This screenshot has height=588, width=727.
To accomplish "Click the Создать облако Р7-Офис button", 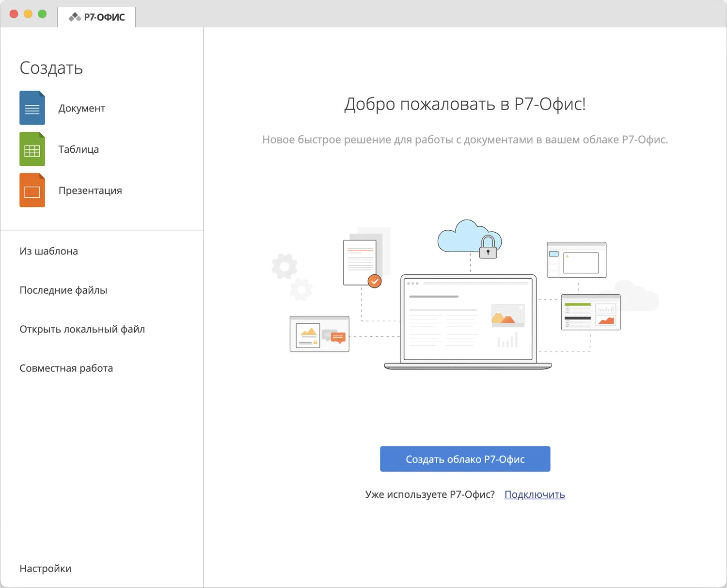I will tap(465, 459).
